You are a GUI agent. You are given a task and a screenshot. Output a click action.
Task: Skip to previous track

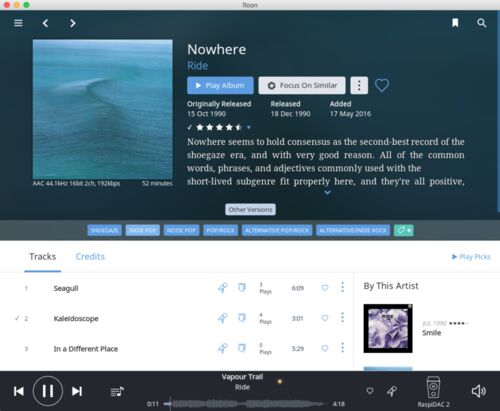[x=19, y=391]
